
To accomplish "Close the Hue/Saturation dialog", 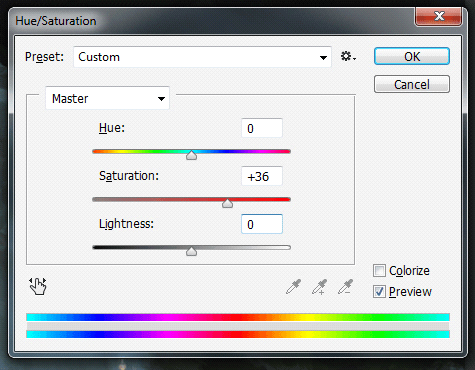I will [438, 16].
